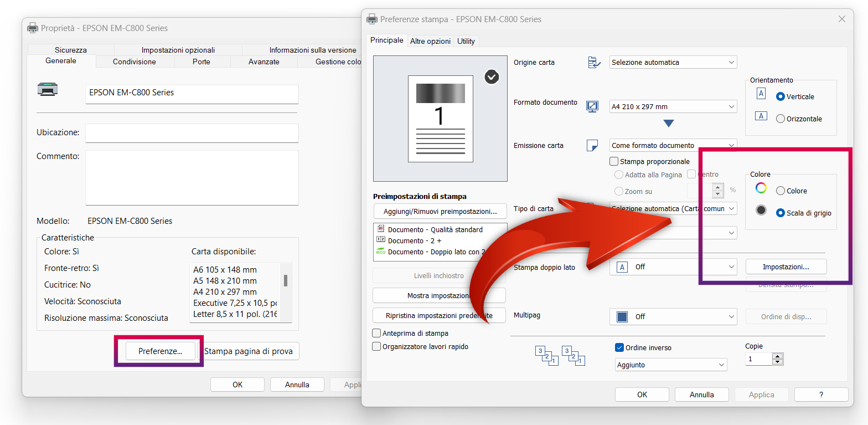Select the Verticale orientation radio button
This screenshot has width=868, height=425.
[x=781, y=96]
